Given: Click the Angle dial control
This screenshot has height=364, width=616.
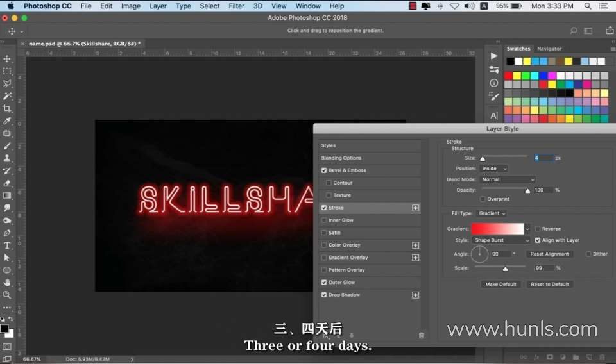Looking at the screenshot, I should [479, 254].
